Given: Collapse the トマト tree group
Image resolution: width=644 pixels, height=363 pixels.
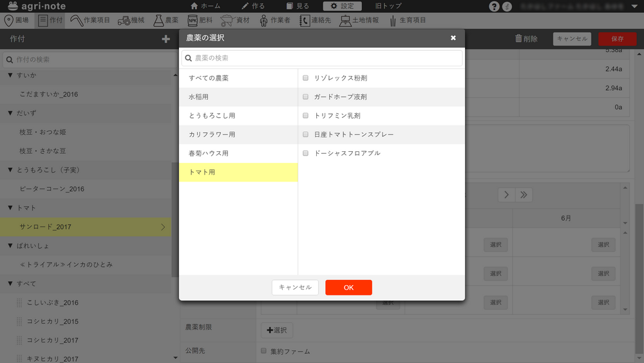Looking at the screenshot, I should point(10,208).
